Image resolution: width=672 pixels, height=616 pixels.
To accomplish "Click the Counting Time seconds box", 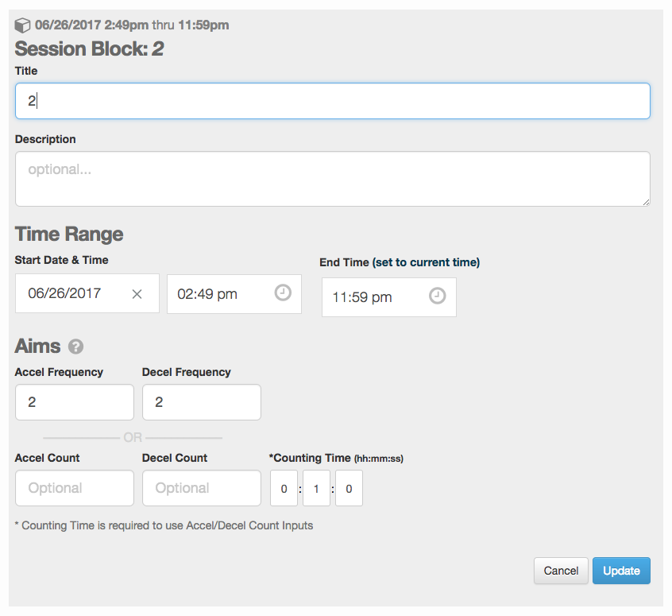I will coord(349,488).
